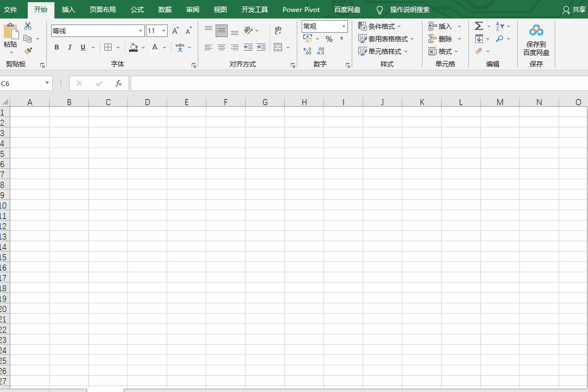Click the increase indent icon

tap(261, 47)
